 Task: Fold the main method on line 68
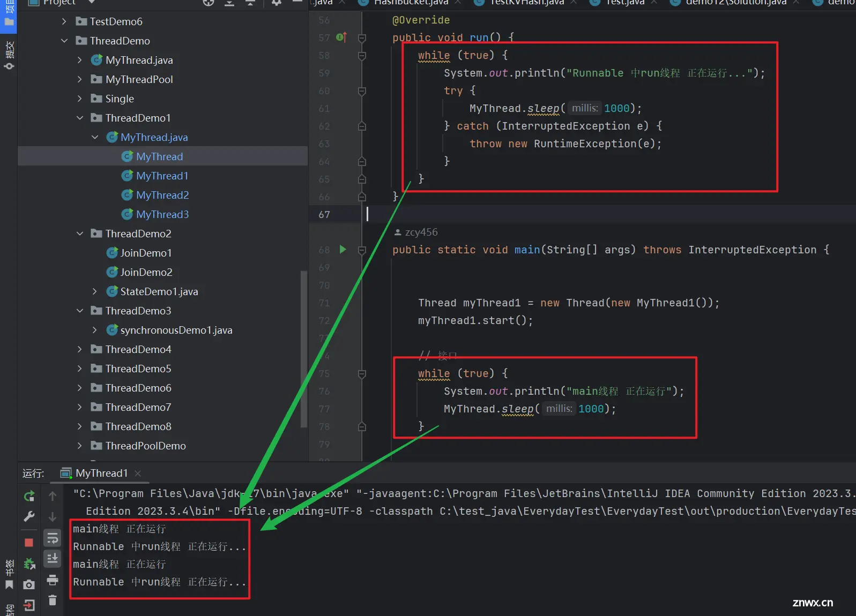362,250
